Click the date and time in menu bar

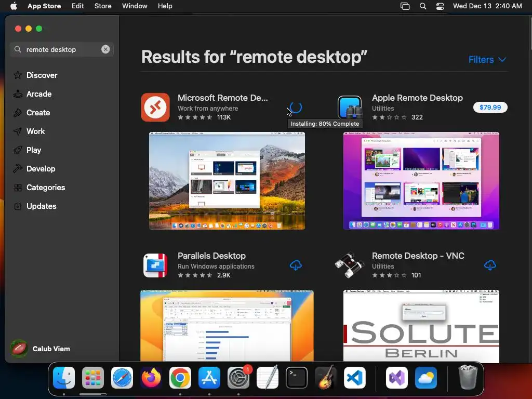coord(487,6)
